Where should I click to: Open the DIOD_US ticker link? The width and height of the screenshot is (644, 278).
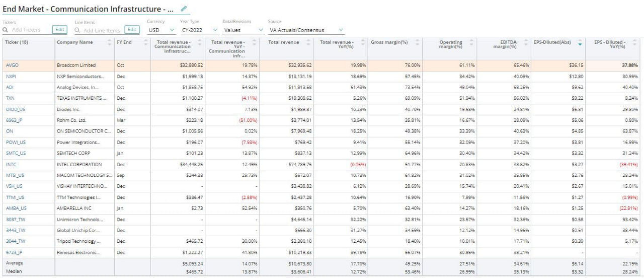click(x=15, y=109)
